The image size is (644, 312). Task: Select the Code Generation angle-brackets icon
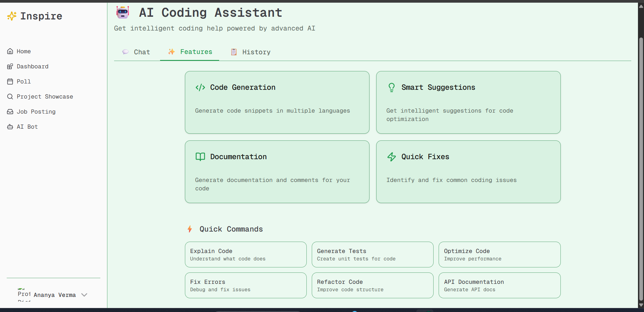click(200, 87)
